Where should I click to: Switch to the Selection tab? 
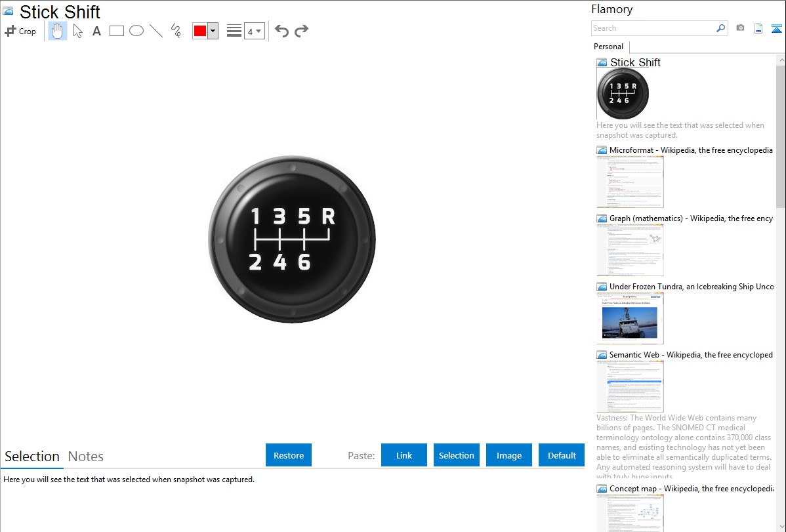tap(32, 457)
